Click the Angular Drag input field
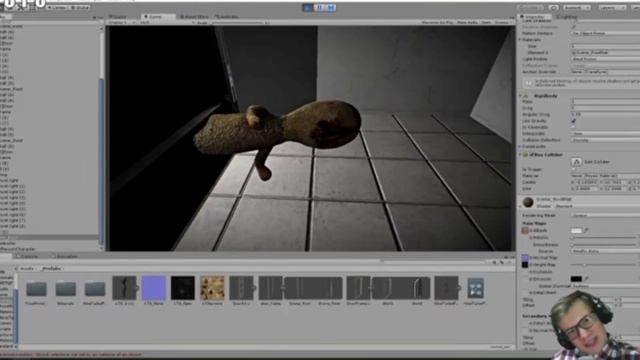The image size is (640, 360). 605,114
